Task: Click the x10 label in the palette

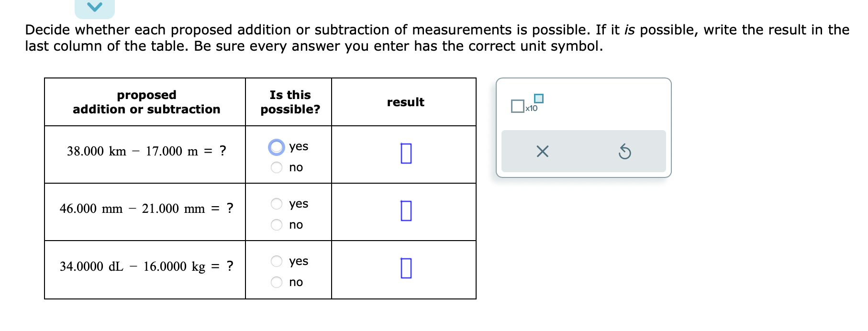Action: coord(532,109)
